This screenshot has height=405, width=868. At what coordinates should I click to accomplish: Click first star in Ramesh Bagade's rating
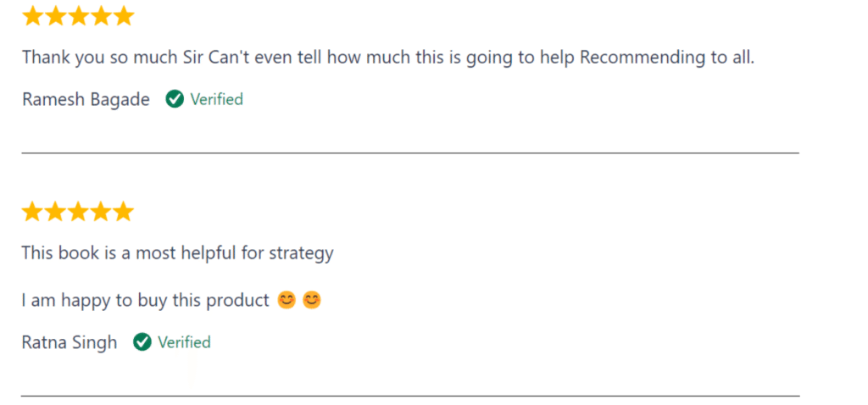32,16
